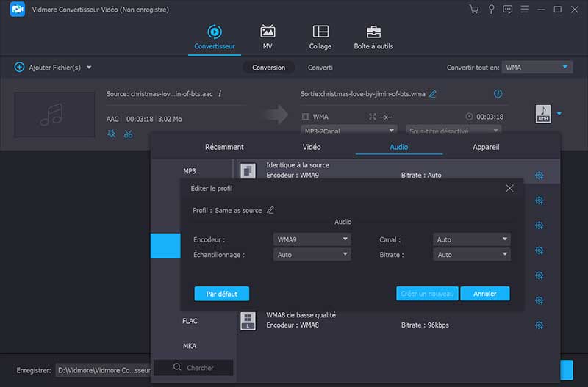The height and width of the screenshot is (387, 588).
Task: Click the pencil icon next to profile name
Action: point(270,210)
